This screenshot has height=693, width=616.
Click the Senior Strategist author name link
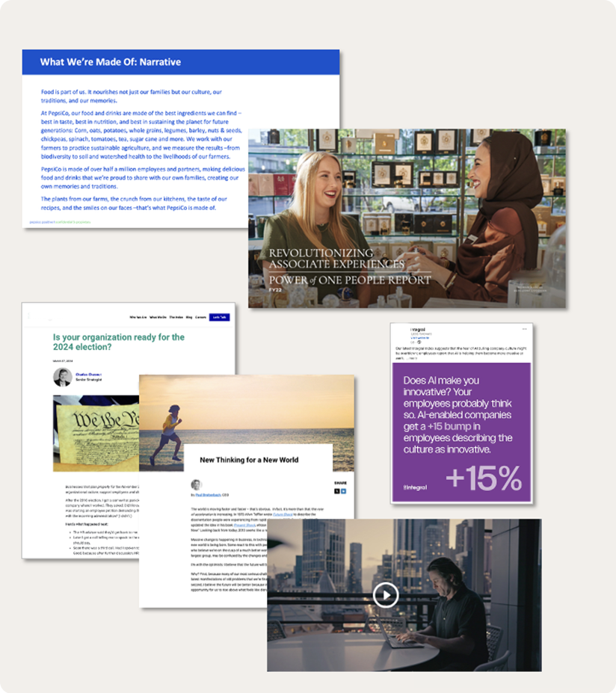[88, 375]
